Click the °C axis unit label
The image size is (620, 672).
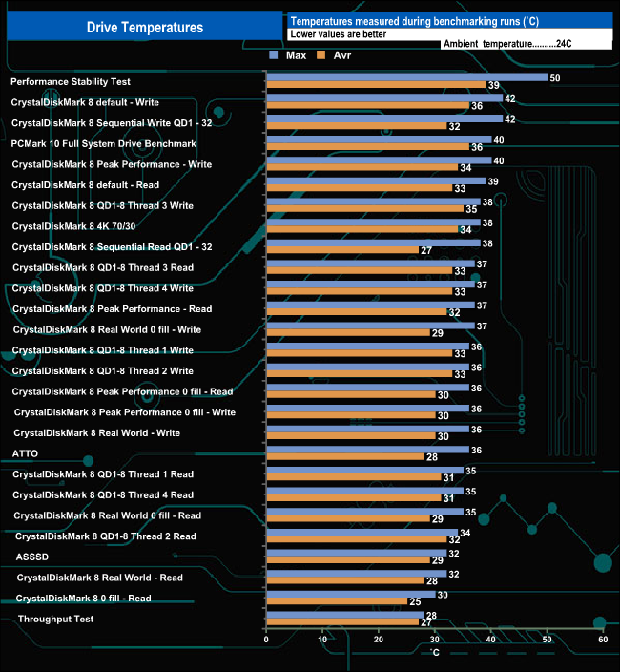(x=435, y=653)
